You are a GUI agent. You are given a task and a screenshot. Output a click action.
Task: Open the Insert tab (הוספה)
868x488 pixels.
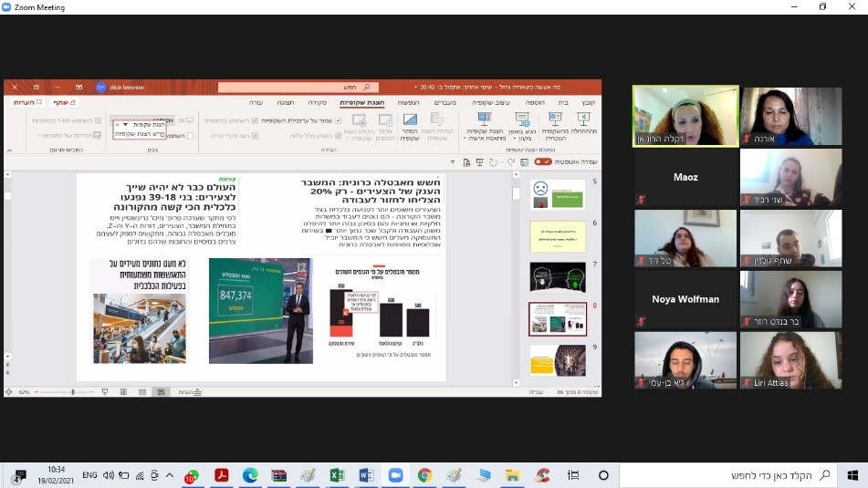coord(535,102)
